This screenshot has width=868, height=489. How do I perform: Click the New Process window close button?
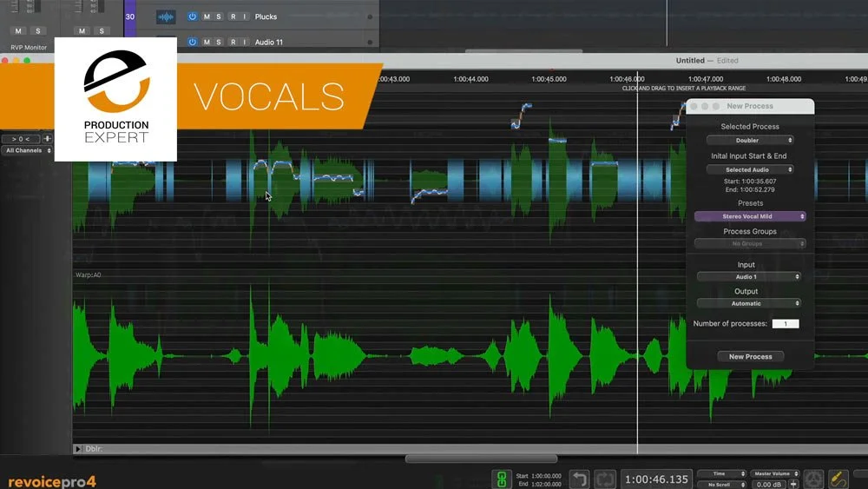pos(694,106)
